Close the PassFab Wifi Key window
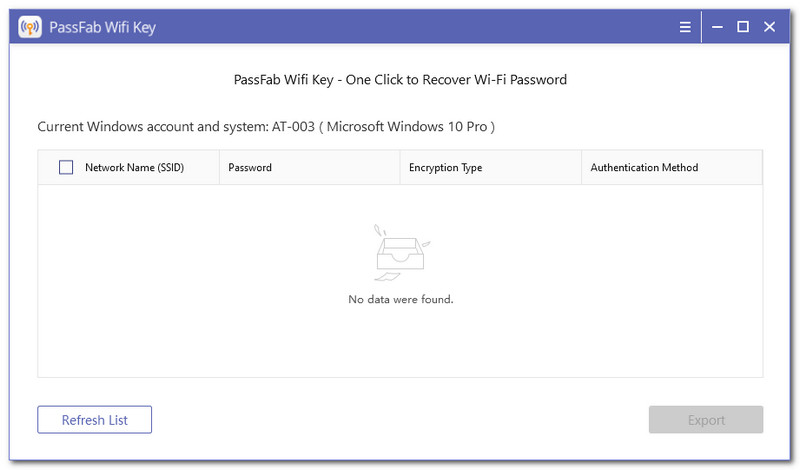Screen dimensions: 800x470 click(x=770, y=27)
